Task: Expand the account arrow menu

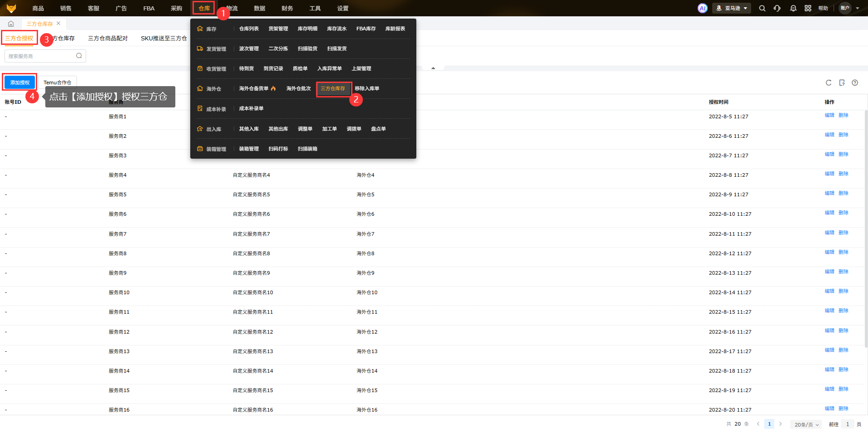Action: point(858,8)
